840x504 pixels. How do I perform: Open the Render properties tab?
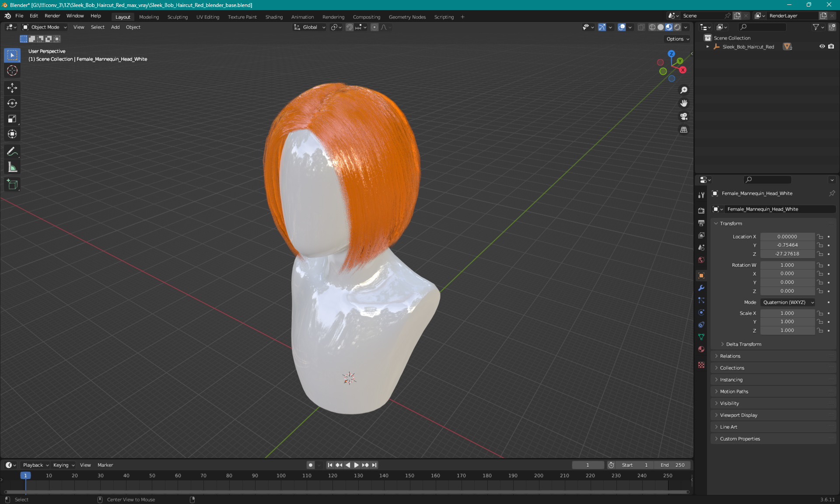[x=701, y=210]
